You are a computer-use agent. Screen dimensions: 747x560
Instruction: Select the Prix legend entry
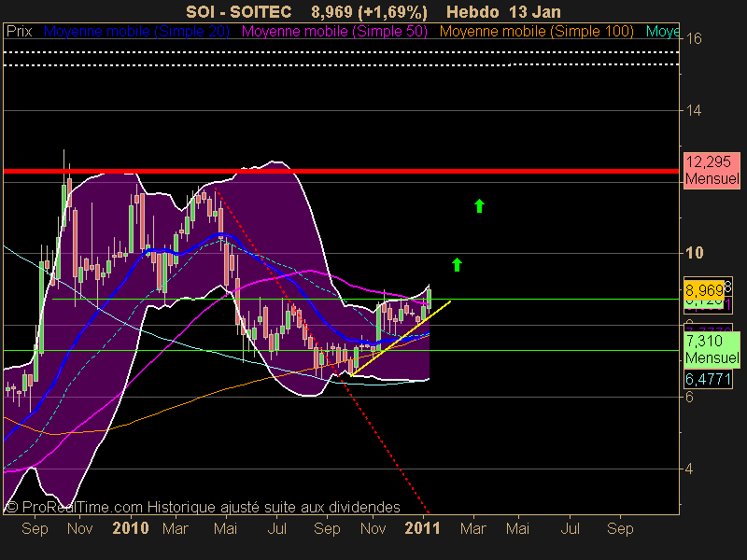pos(19,32)
